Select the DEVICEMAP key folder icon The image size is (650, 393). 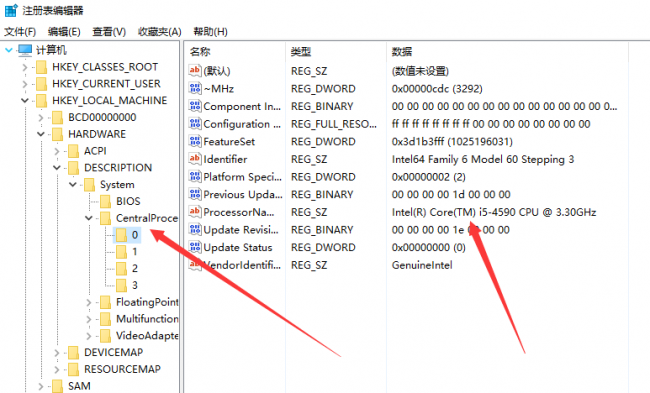click(73, 353)
